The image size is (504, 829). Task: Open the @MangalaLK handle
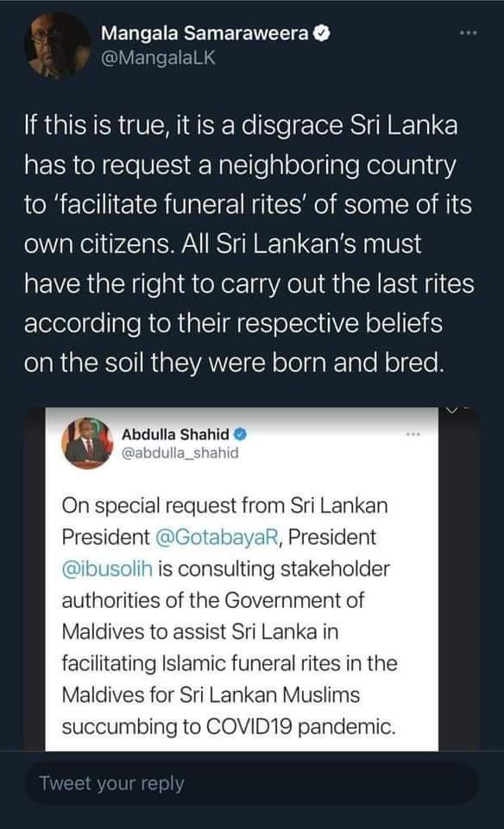[159, 58]
